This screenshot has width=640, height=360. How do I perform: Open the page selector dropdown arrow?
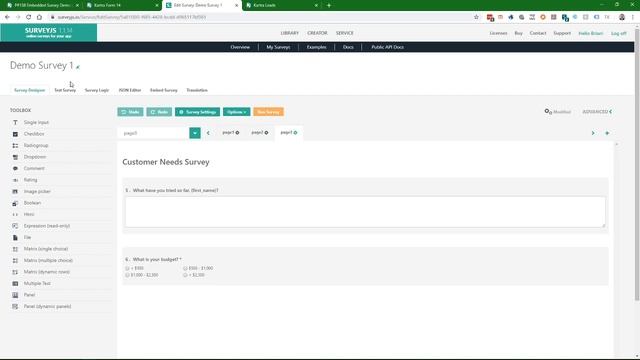click(x=195, y=133)
